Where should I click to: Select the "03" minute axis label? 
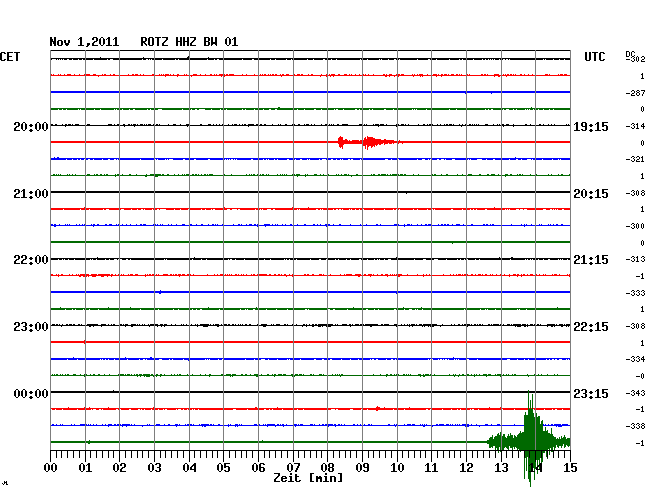click(154, 468)
